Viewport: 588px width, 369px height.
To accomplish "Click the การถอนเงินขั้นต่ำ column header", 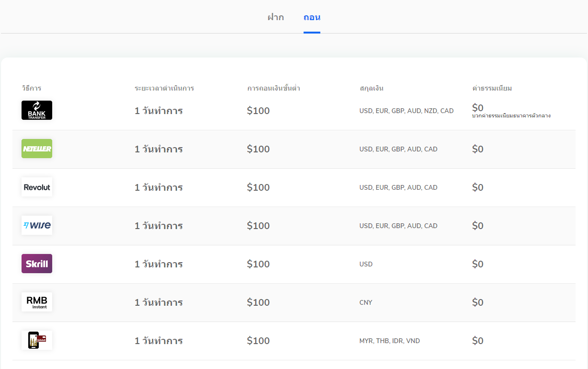I will coord(273,88).
